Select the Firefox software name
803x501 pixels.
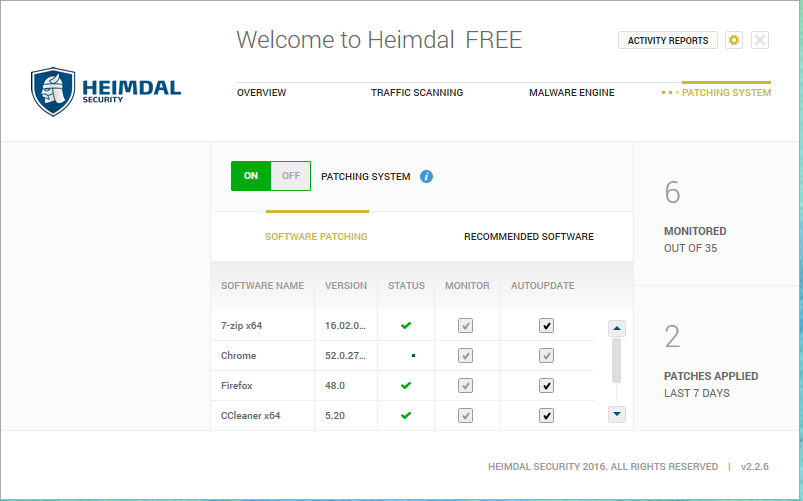[237, 385]
